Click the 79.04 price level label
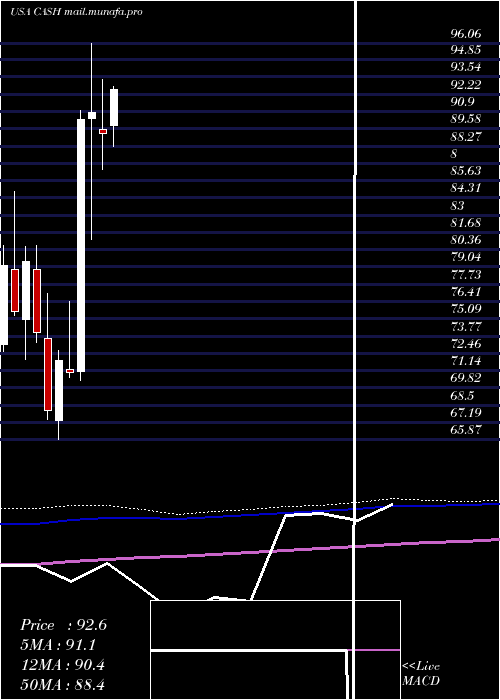The image size is (500, 700). coord(466,258)
